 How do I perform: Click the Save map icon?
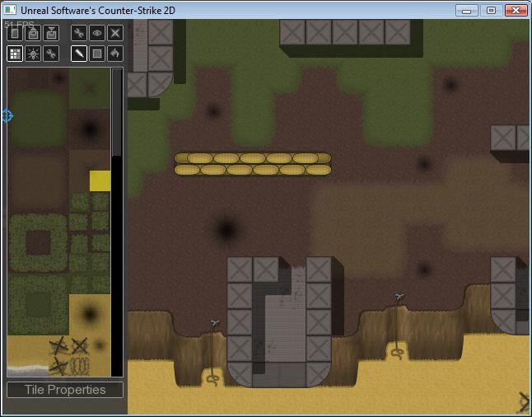tap(51, 33)
